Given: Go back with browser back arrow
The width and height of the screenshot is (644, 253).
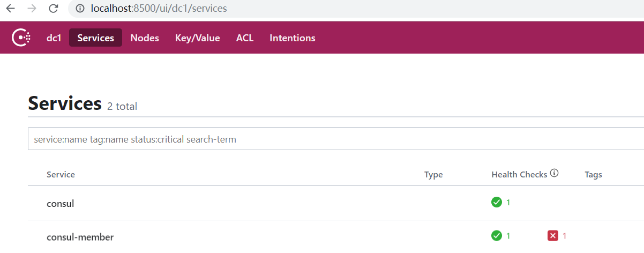Looking at the screenshot, I should tap(10, 9).
